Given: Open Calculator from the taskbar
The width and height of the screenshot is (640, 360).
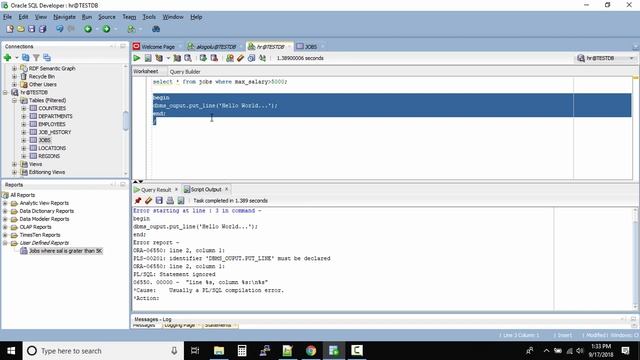Looking at the screenshot, I should (242, 351).
